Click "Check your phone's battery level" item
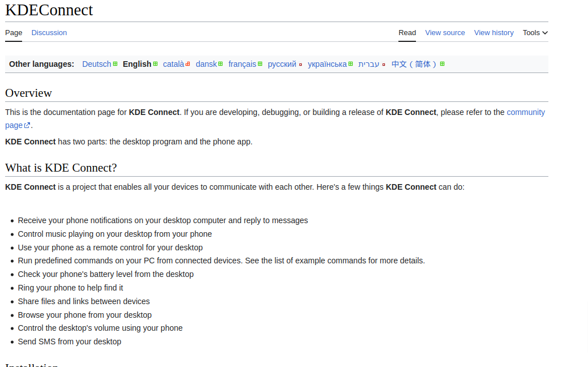The height and width of the screenshot is (367, 588). click(x=106, y=274)
